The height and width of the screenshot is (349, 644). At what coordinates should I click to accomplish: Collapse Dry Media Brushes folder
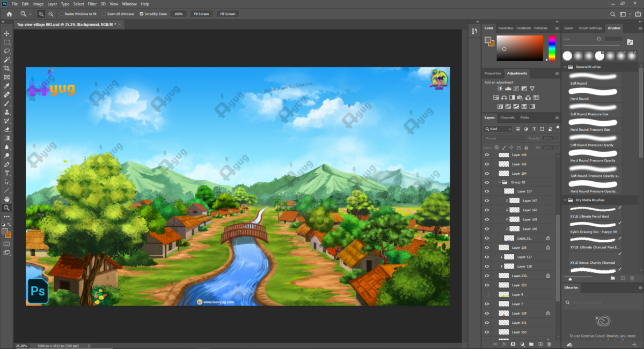click(566, 200)
